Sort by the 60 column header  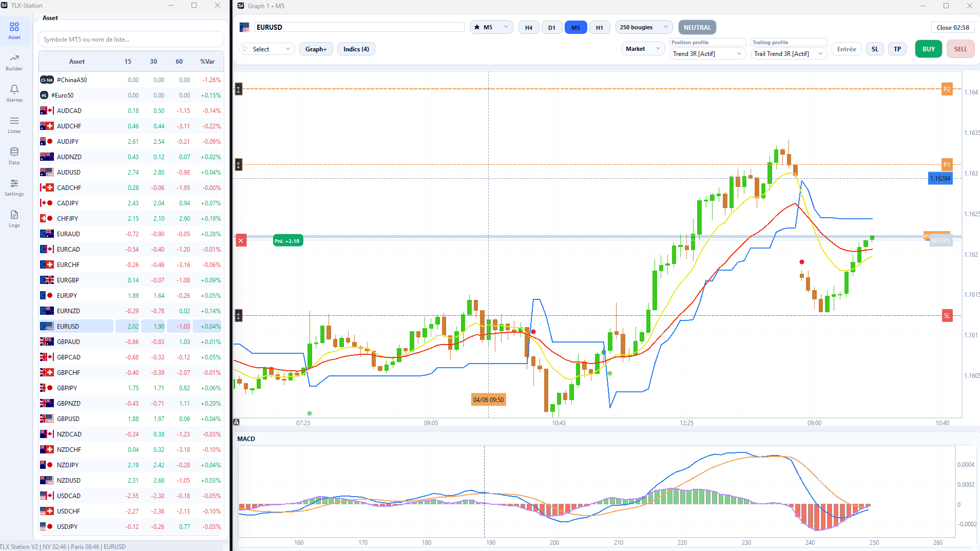(179, 62)
